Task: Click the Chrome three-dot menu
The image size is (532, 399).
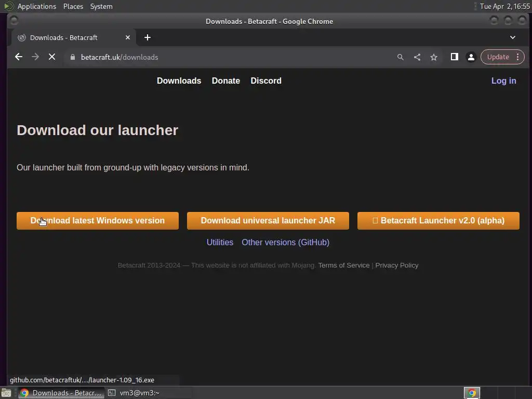Action: [518, 57]
